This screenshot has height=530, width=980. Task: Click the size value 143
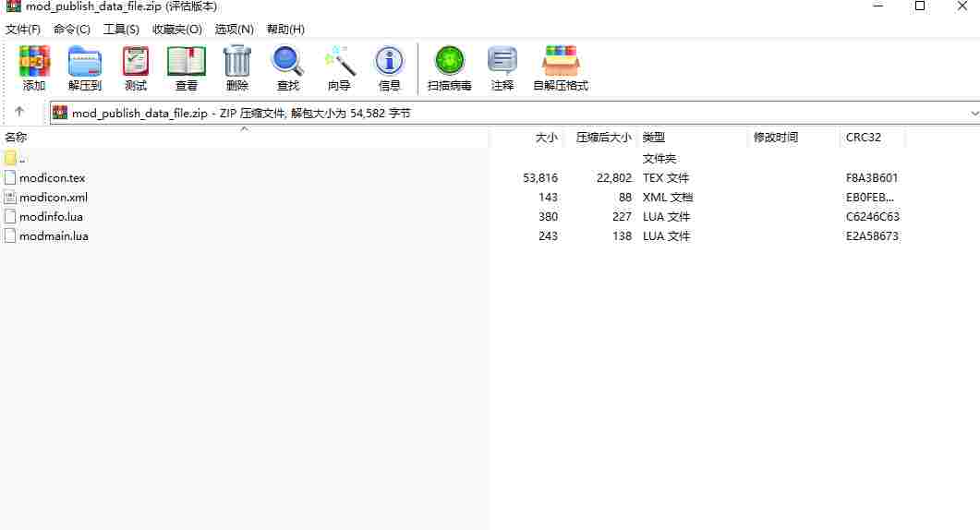click(x=548, y=198)
